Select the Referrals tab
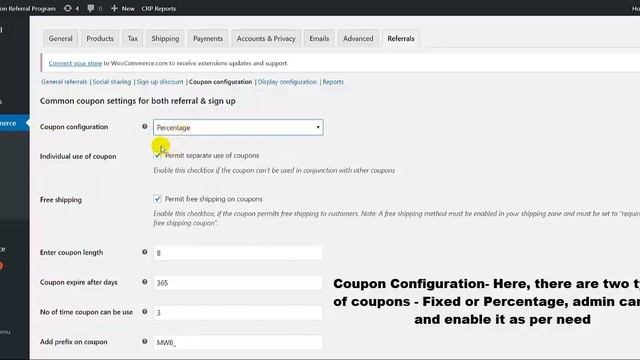 [x=401, y=38]
